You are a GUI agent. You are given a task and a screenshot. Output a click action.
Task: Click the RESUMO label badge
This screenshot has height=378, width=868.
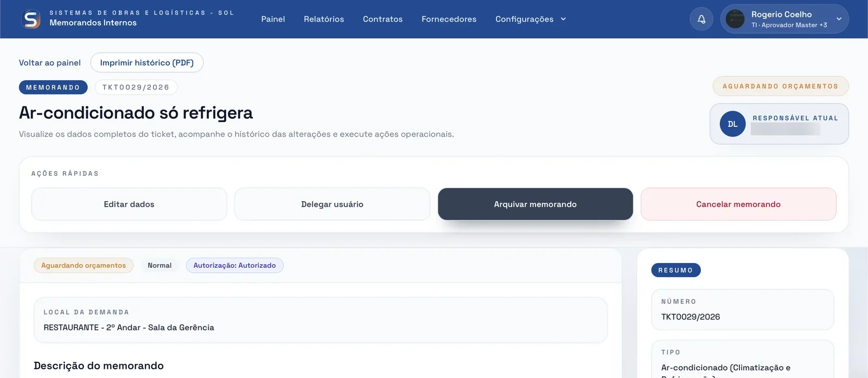click(675, 270)
